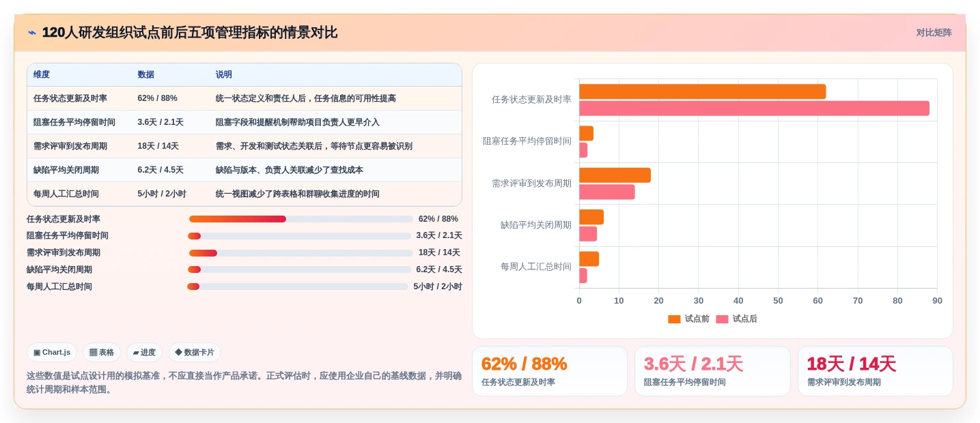Click table row label 缺陷平均关闭周期

click(66, 170)
